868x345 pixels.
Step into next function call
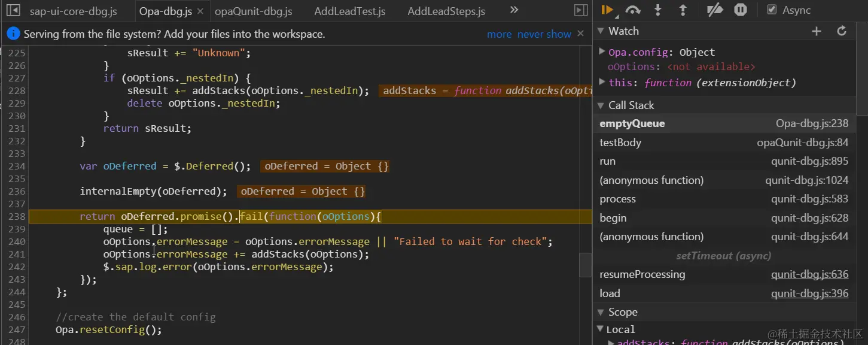pyautogui.click(x=658, y=10)
